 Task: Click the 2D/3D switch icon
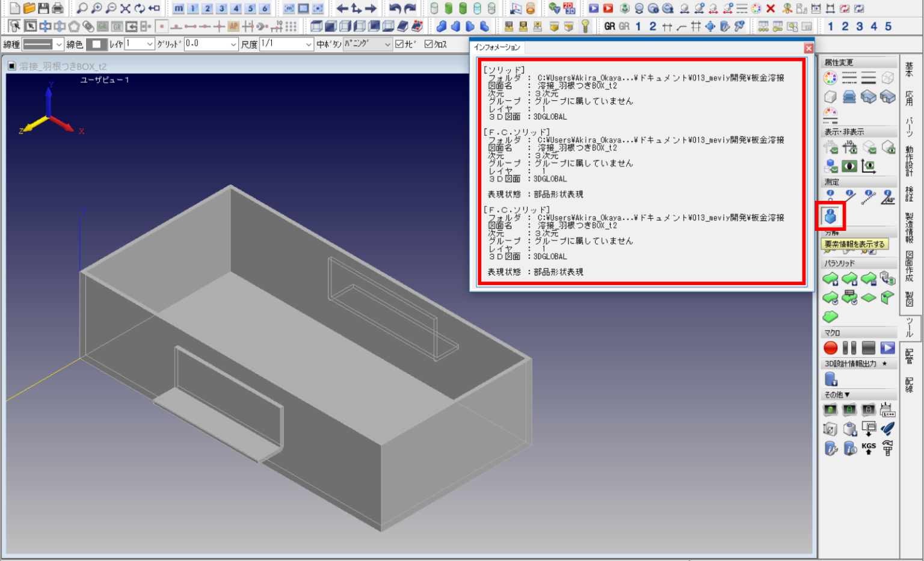569,8
